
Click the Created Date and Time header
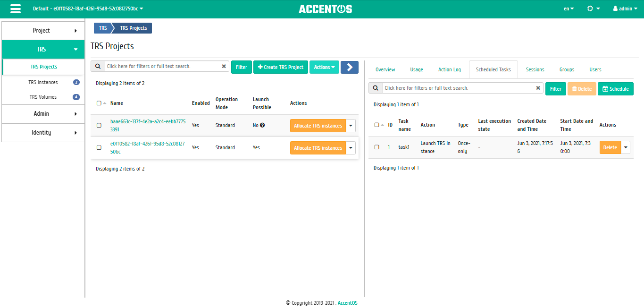pyautogui.click(x=532, y=125)
